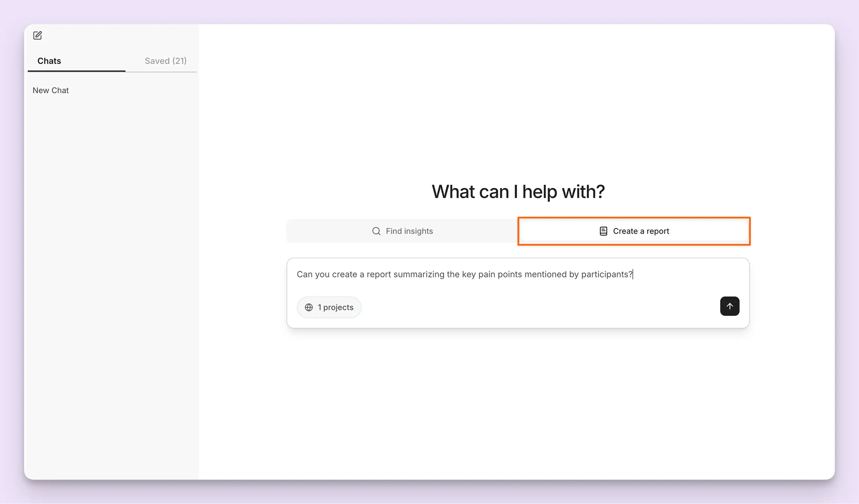Select the magnifying glass icon in Find insights
The width and height of the screenshot is (859, 504).
[x=376, y=231]
